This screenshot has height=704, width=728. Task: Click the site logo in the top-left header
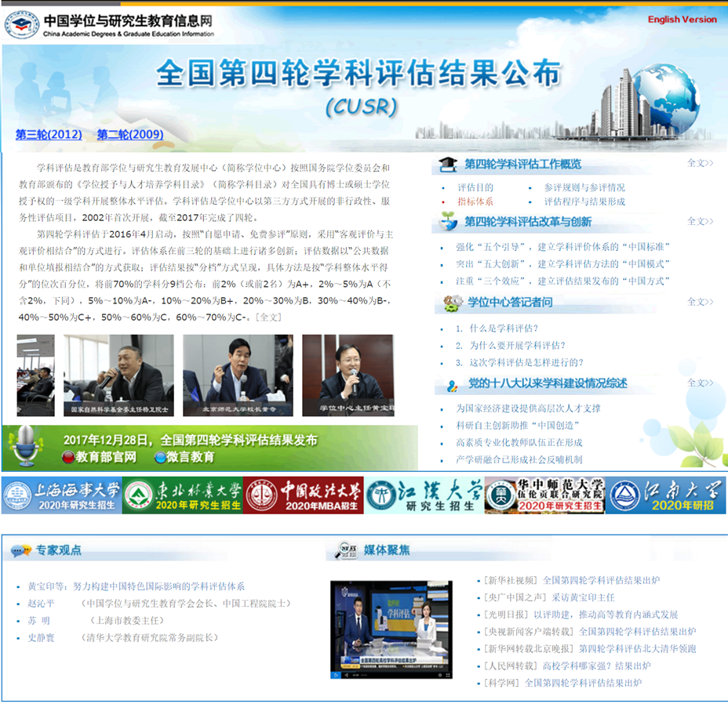click(x=22, y=25)
